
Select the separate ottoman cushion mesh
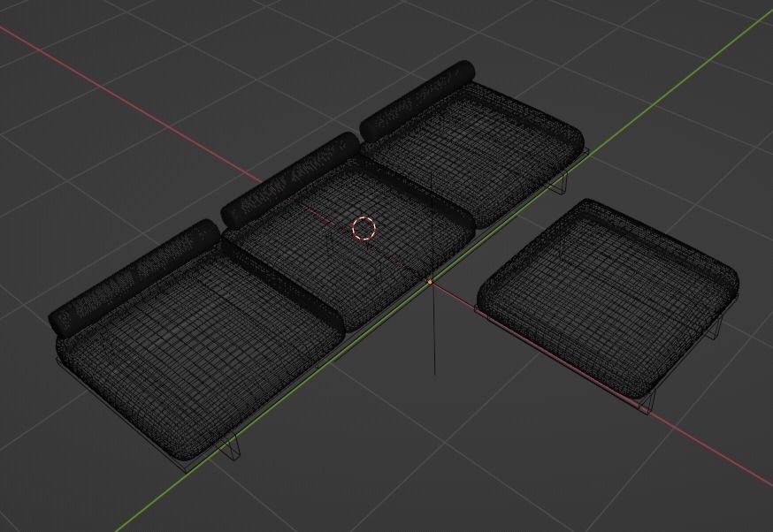tap(608, 298)
